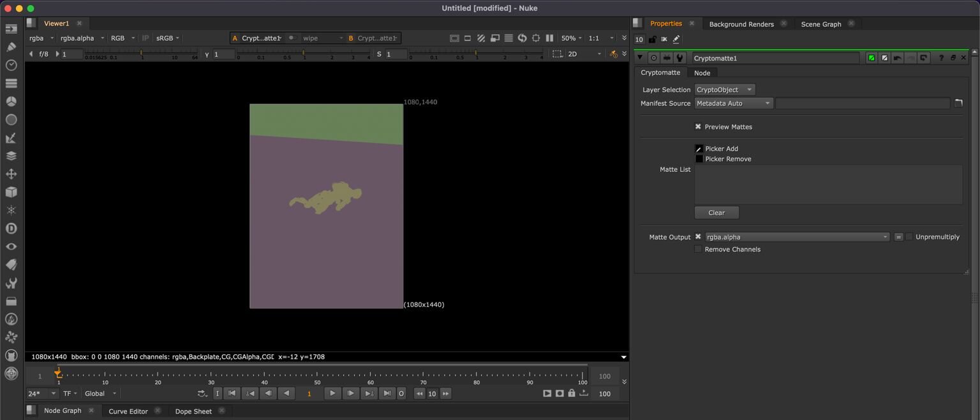Enable the Unpremultiply checkbox
This screenshot has width=980, height=420.
pos(909,237)
